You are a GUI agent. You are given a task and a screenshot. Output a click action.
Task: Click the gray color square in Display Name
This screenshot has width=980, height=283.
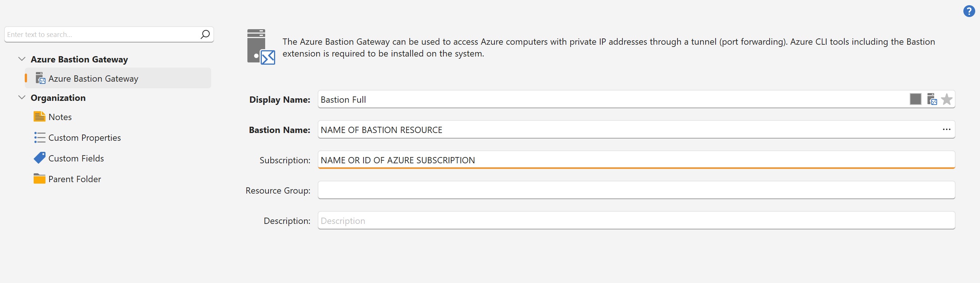[915, 99]
